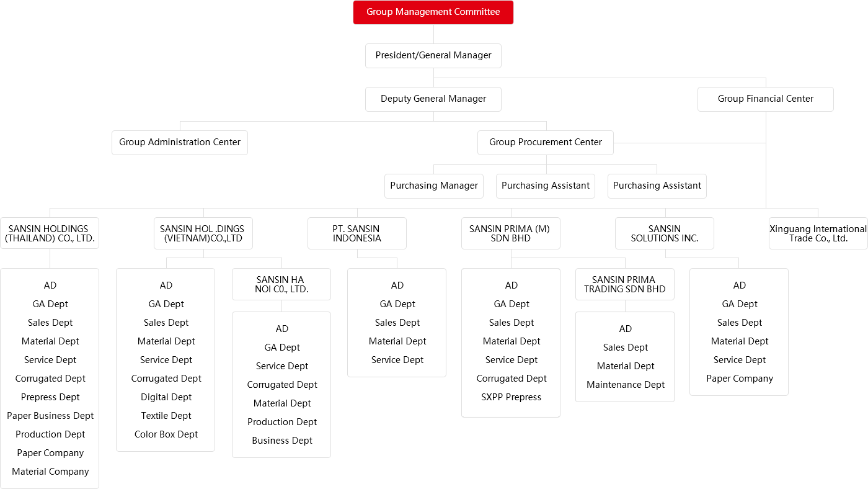Select Corrugated Dept under Thailand holdings
This screenshot has width=868, height=489.
pos(50,379)
